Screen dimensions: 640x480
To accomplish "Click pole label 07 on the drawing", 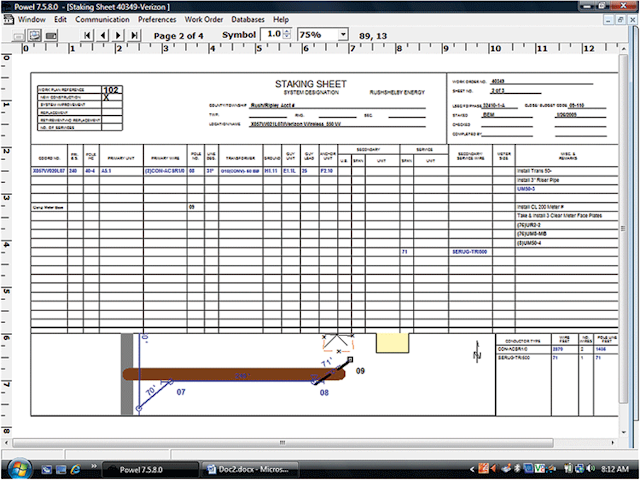I will (x=181, y=392).
